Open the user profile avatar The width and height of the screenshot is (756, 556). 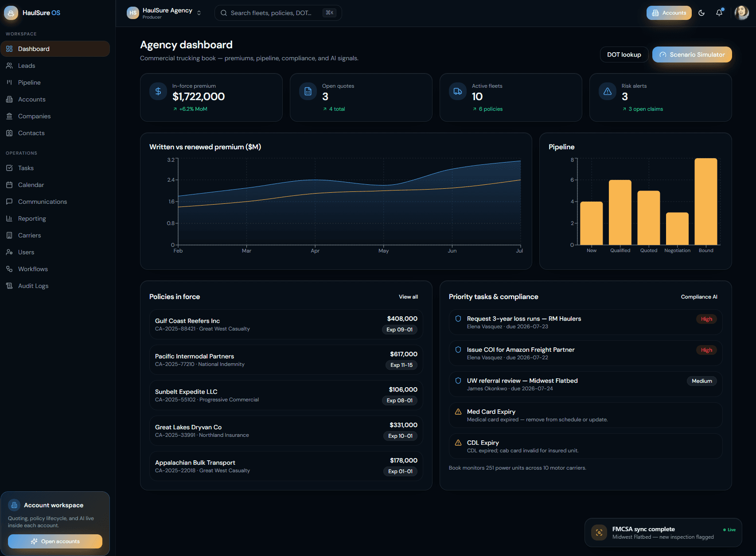click(x=741, y=13)
